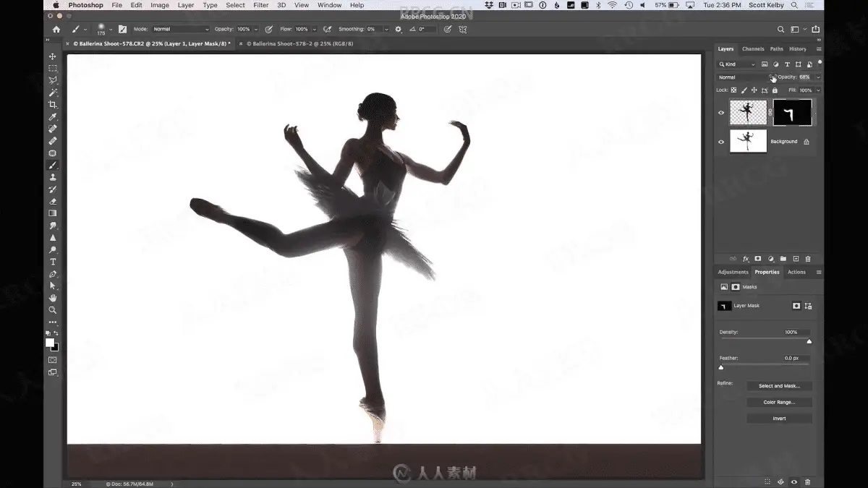Click the brush angle input field

[x=427, y=30]
